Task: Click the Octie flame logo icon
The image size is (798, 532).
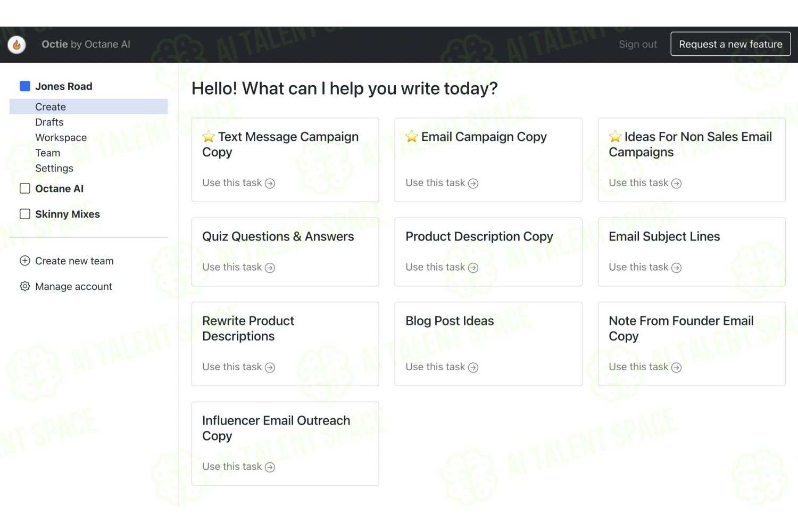Action: [17, 45]
